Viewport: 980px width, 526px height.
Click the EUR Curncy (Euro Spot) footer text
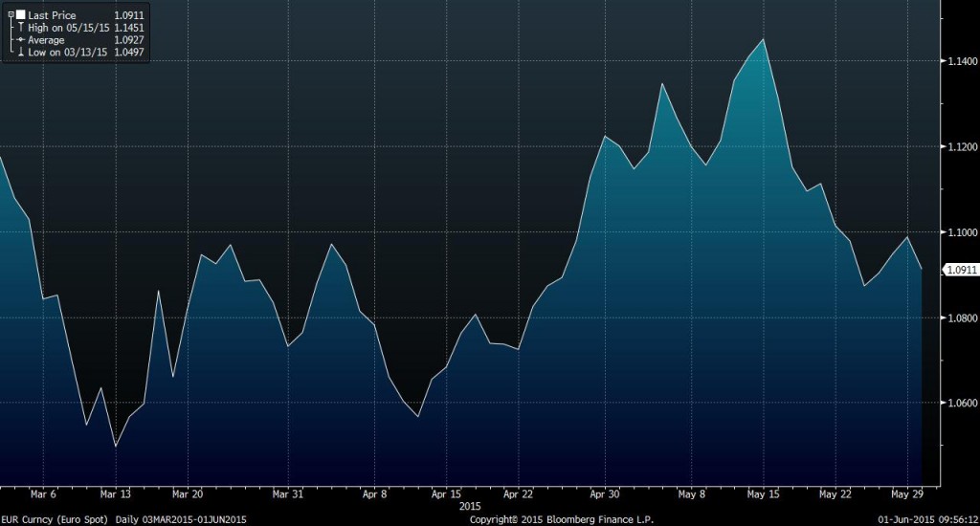click(x=54, y=519)
